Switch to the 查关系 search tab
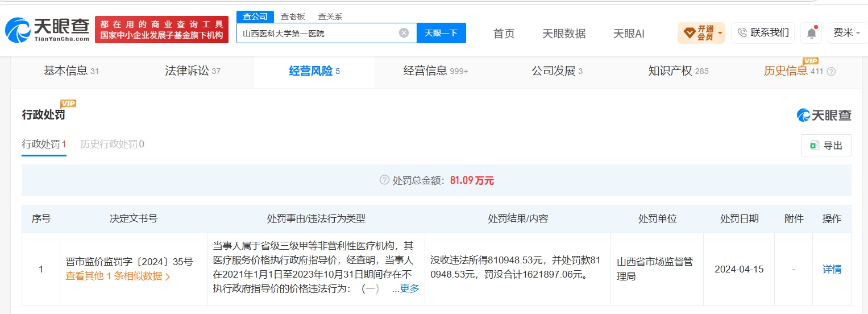Screen dimensions: 868x314 (x=330, y=16)
